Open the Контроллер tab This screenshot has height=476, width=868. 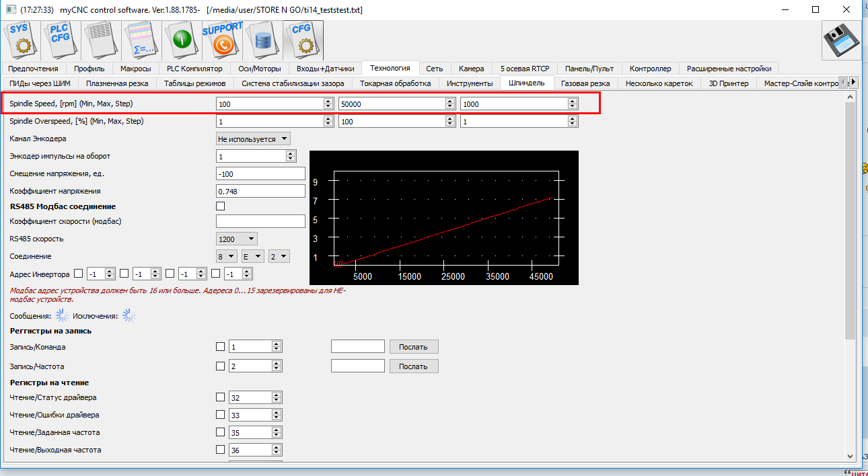tap(651, 69)
